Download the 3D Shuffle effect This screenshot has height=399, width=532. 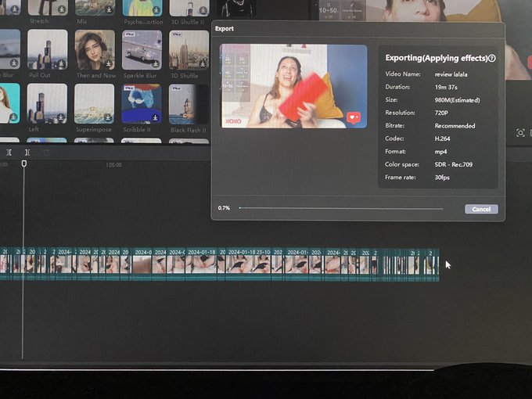[203, 64]
